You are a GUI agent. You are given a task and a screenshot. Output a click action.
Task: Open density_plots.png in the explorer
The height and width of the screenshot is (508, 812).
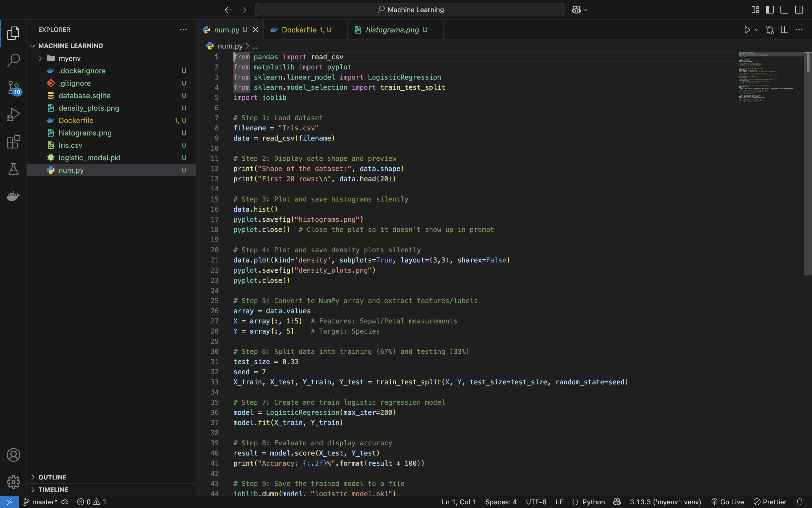tap(111, 108)
